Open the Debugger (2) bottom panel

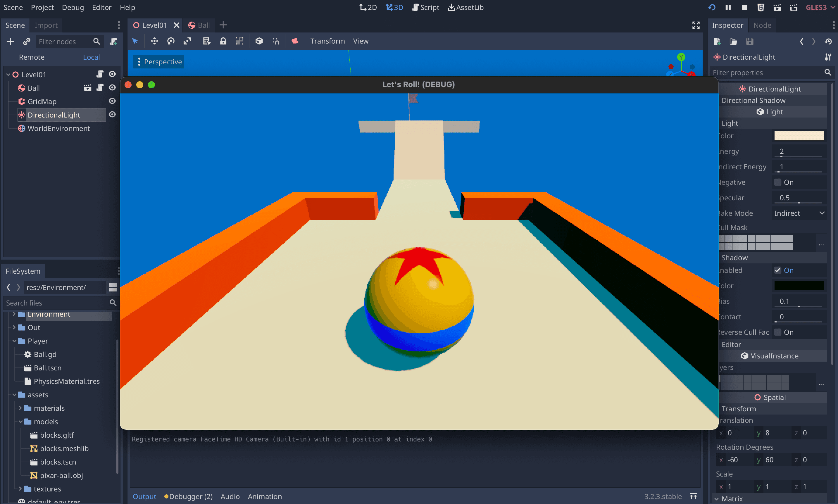(x=189, y=496)
